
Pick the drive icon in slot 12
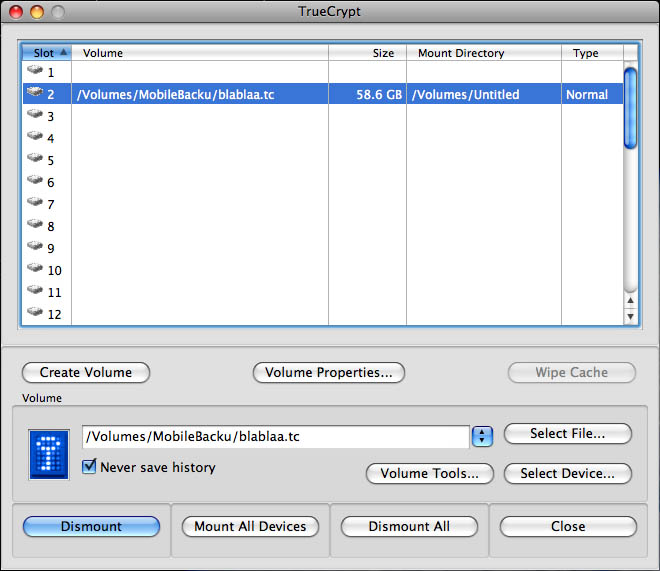tap(36, 313)
